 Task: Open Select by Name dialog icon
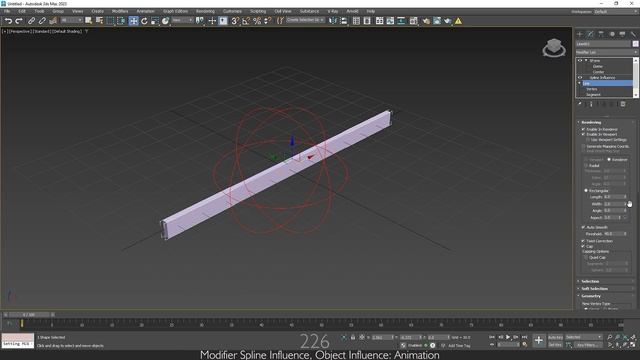pyautogui.click(x=99, y=21)
